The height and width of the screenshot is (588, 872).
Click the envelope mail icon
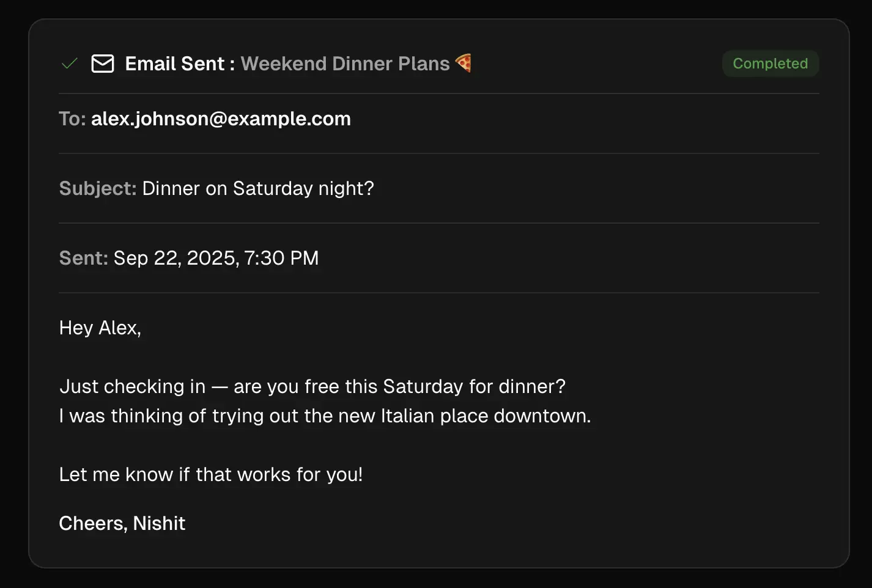tap(103, 64)
